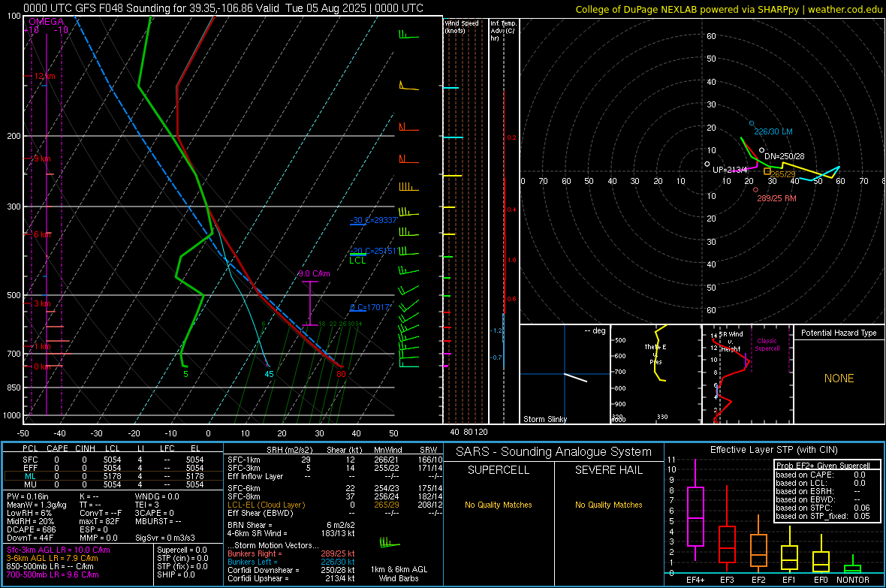
Task: Click the SFC-1km kinematics row label
Action: coord(244,460)
